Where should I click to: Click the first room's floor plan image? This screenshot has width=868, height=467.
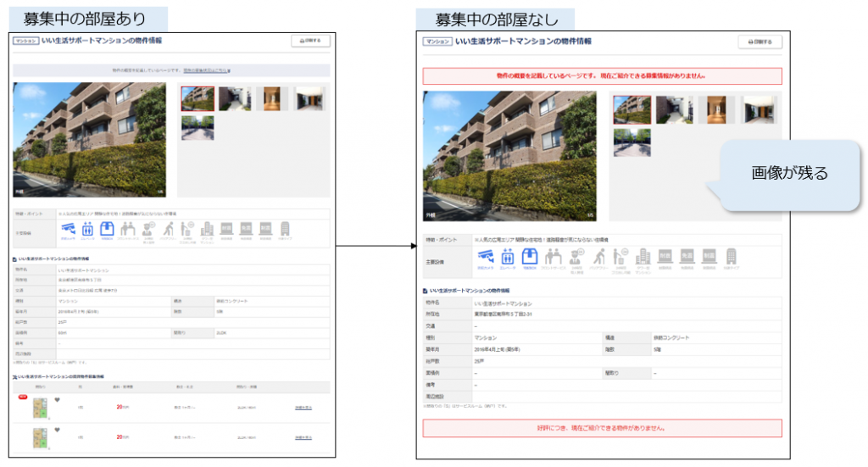click(x=39, y=408)
